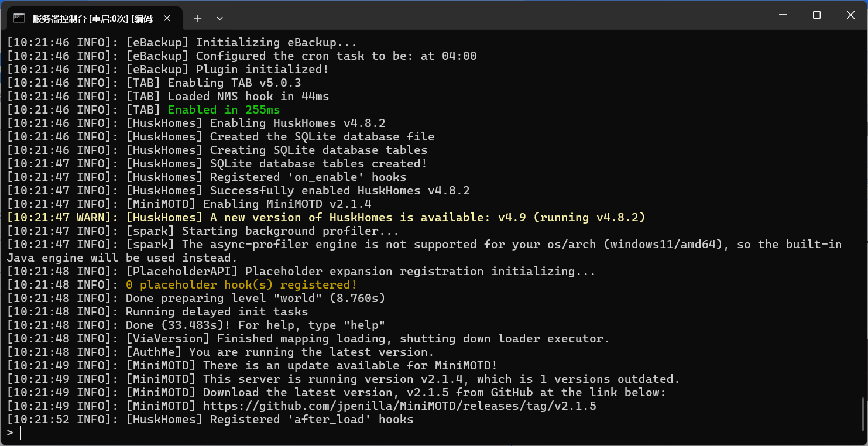Viewport: 868px width, 446px height.
Task: Expand the new tab profile dropdown chevron
Action: [x=219, y=18]
